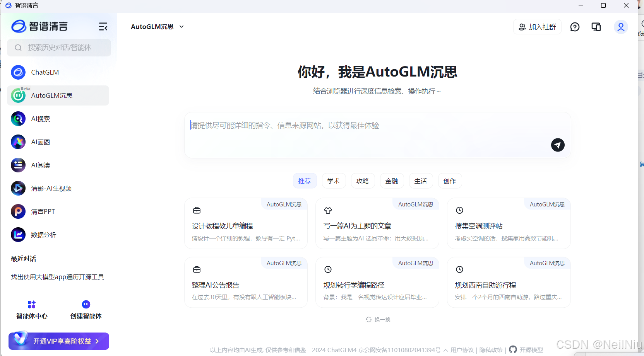Go to 智能体中心

32,310
